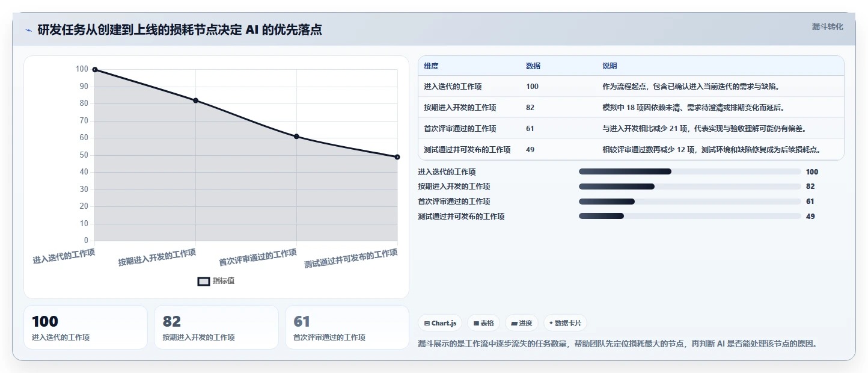The width and height of the screenshot is (868, 373).
Task: Click the chart data point at 100
Action: pyautogui.click(x=95, y=70)
